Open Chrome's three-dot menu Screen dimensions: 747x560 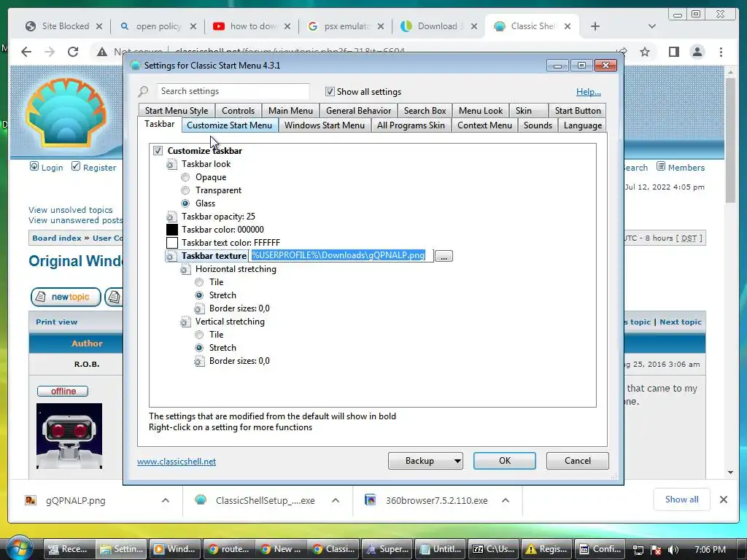pyautogui.click(x=721, y=52)
